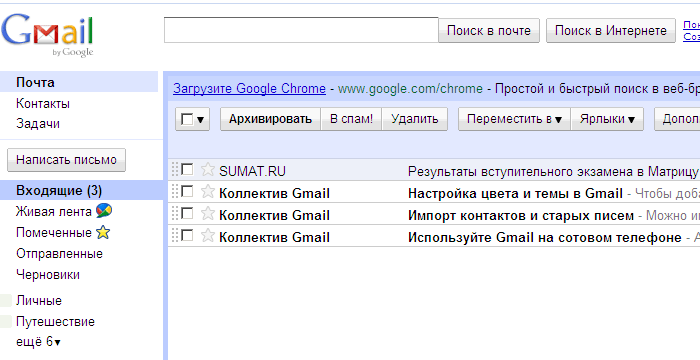The height and width of the screenshot is (360, 700).
Task: Star the Используйте Gmail на сотовом message
Action: point(208,235)
